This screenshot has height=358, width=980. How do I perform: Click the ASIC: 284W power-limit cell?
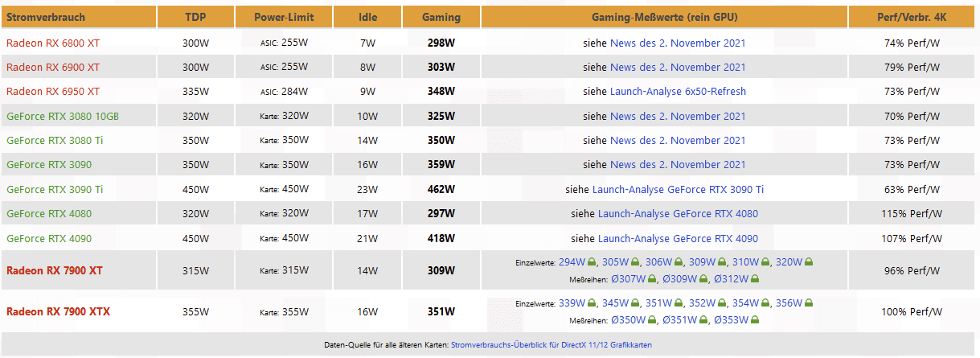coord(284,92)
